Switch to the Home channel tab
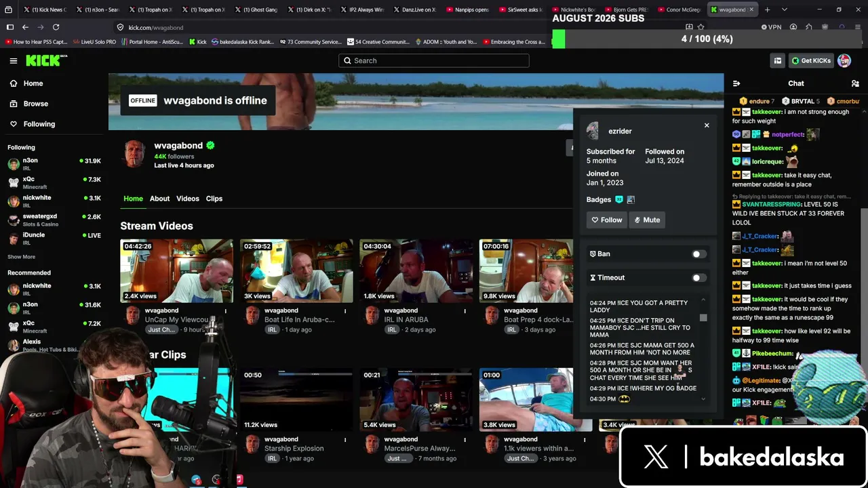This screenshot has height=488, width=868. click(x=133, y=199)
